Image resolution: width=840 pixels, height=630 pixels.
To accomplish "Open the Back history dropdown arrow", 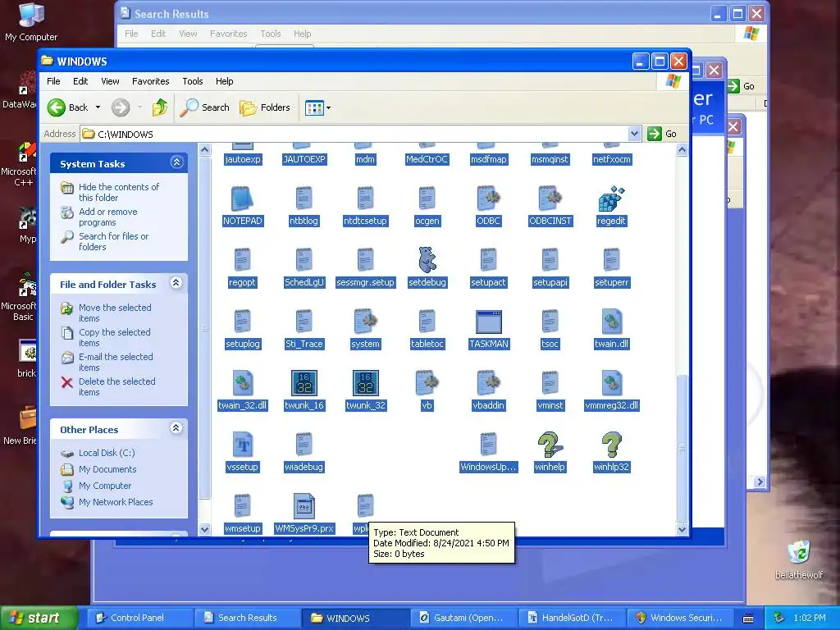I will coord(98,107).
